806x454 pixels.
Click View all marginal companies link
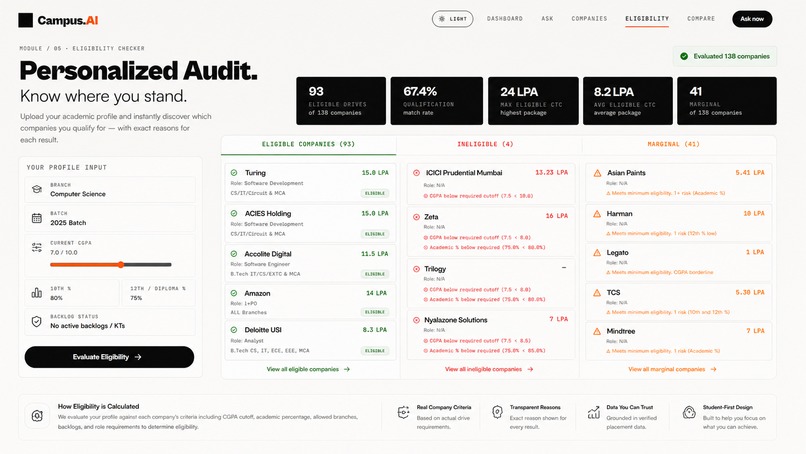672,369
